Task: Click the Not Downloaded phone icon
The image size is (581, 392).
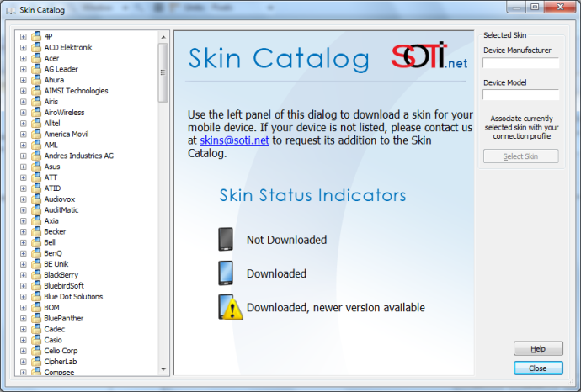Action: coord(226,239)
